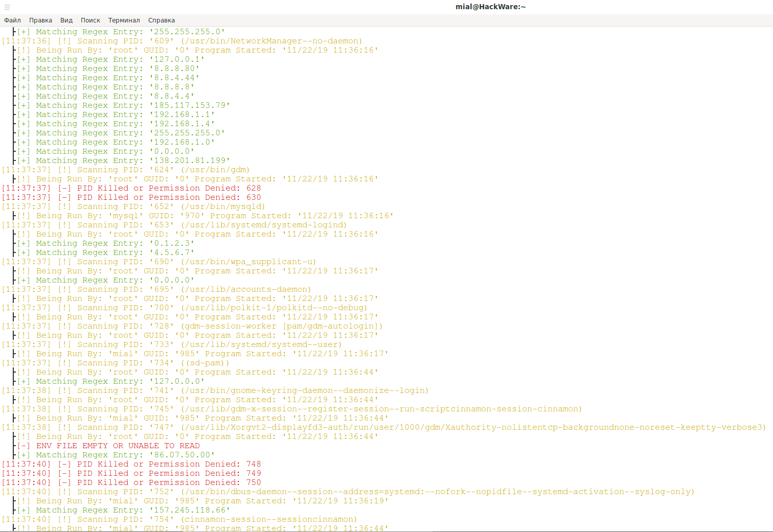Select the Scanning PID '690' wpa_supplicant line
This screenshot has height=532, width=773.
coord(160,262)
